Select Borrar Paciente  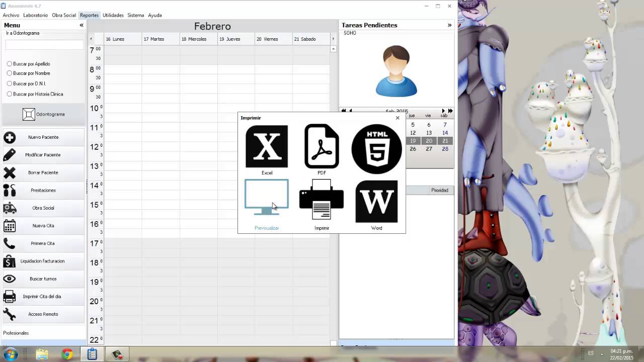pos(43,172)
